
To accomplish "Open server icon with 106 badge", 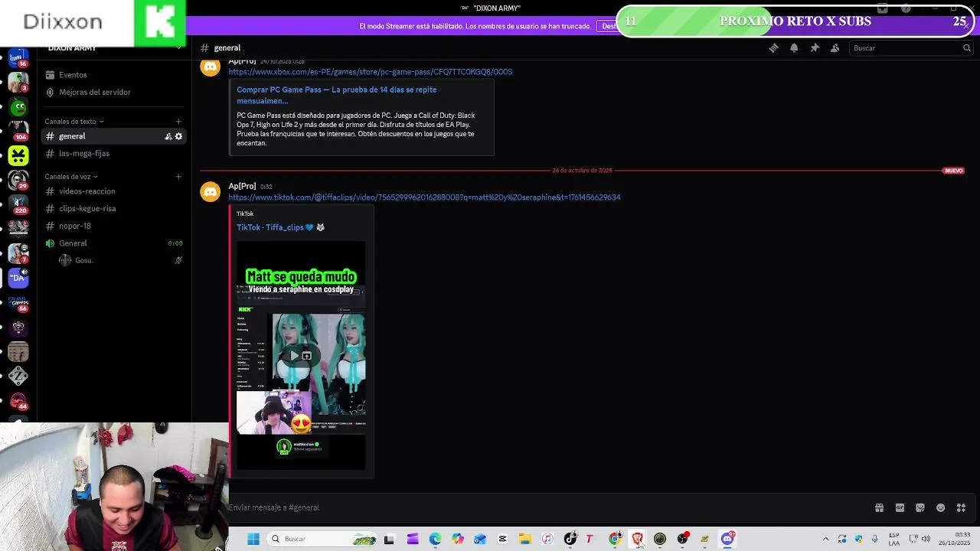I will [x=18, y=131].
